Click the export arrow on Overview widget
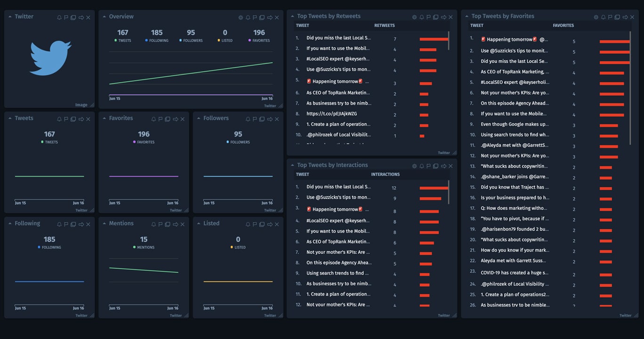644x339 pixels. click(x=270, y=17)
